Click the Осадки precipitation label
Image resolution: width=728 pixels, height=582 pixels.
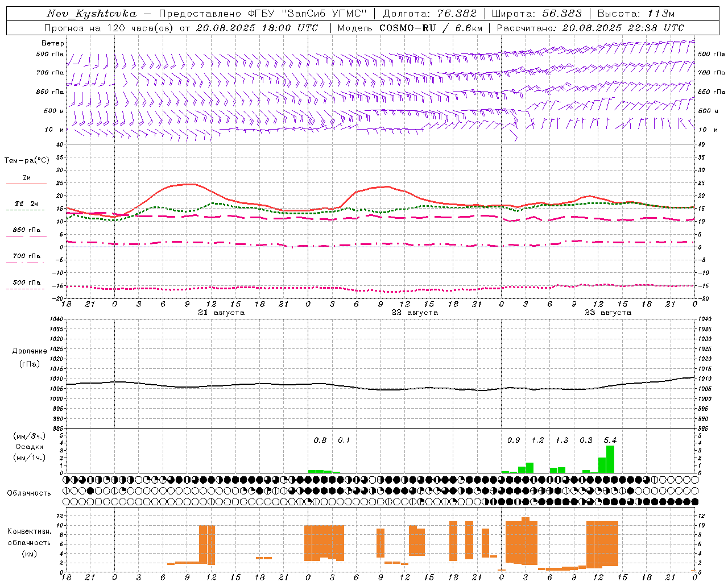coord(29,447)
